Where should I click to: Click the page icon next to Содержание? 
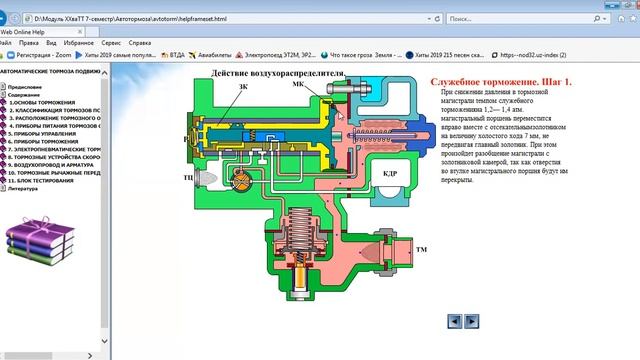coord(3,94)
